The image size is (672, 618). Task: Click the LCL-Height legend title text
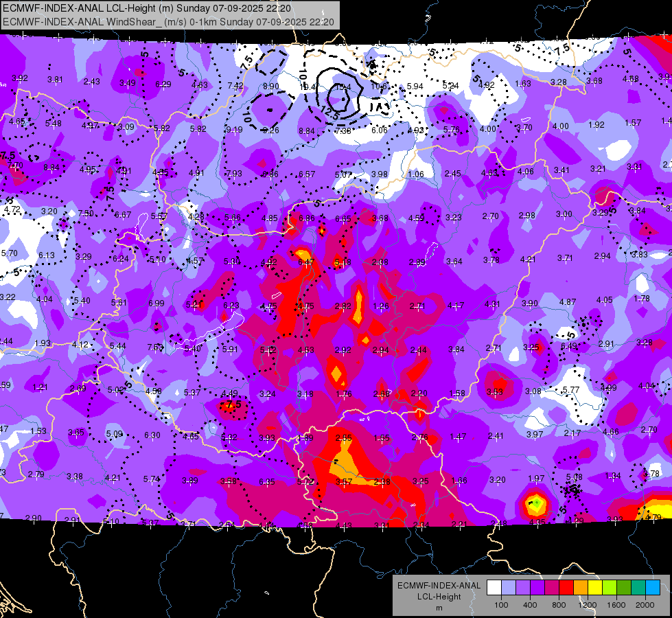tap(439, 597)
